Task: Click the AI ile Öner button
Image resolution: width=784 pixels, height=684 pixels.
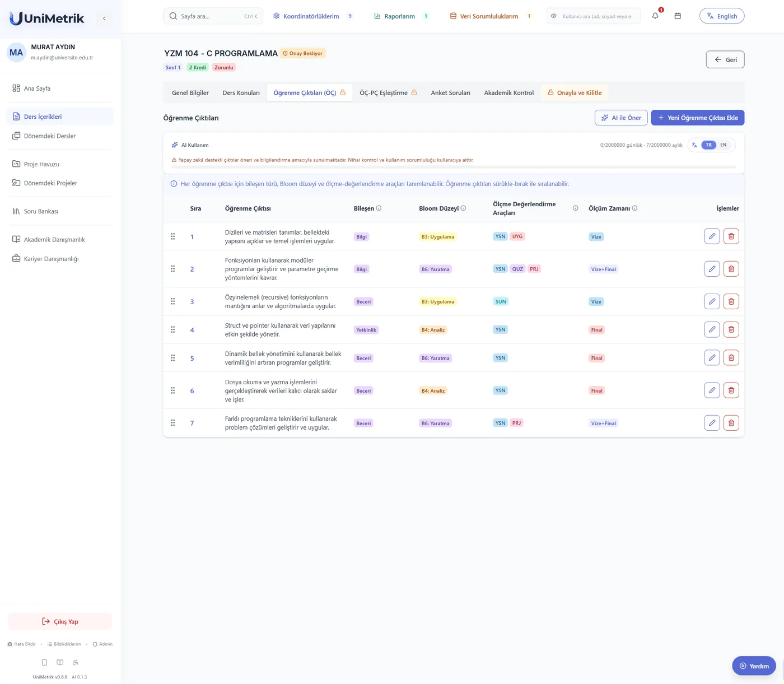Action: 621,118
